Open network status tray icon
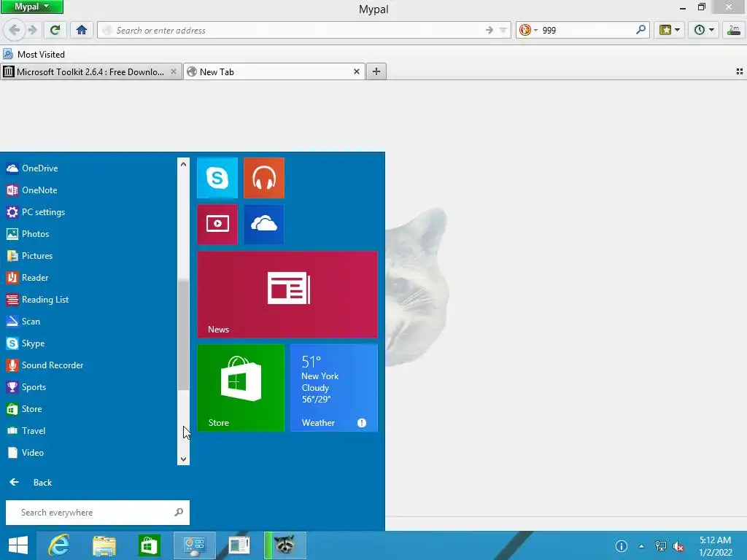 [x=661, y=546]
